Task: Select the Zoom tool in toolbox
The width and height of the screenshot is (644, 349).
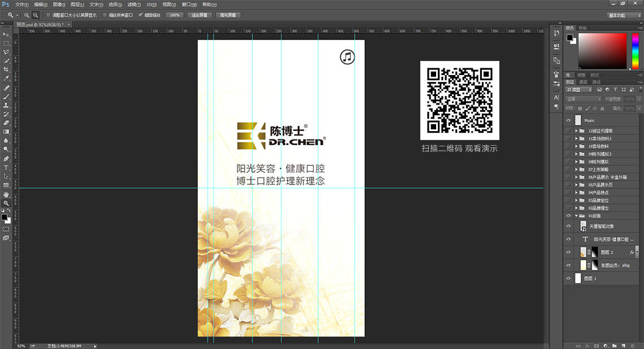Action: click(6, 203)
